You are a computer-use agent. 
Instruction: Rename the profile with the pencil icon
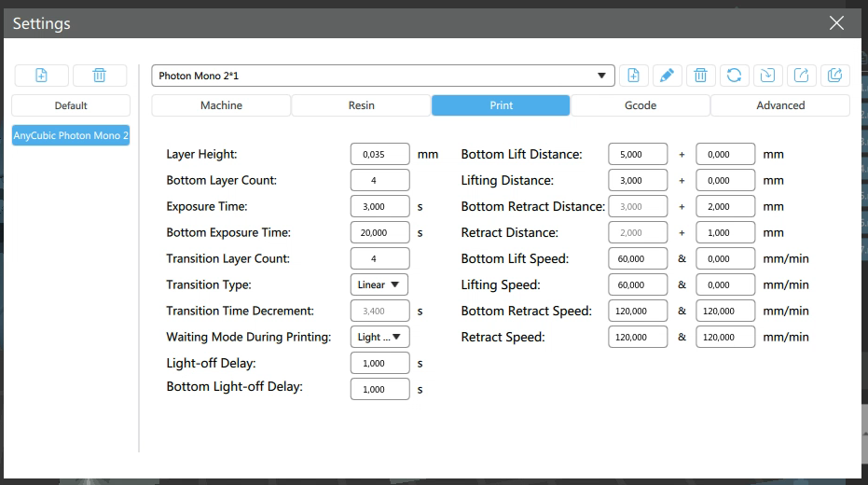click(667, 76)
